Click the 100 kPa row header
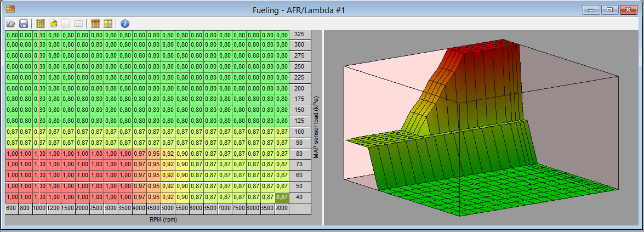 299,132
